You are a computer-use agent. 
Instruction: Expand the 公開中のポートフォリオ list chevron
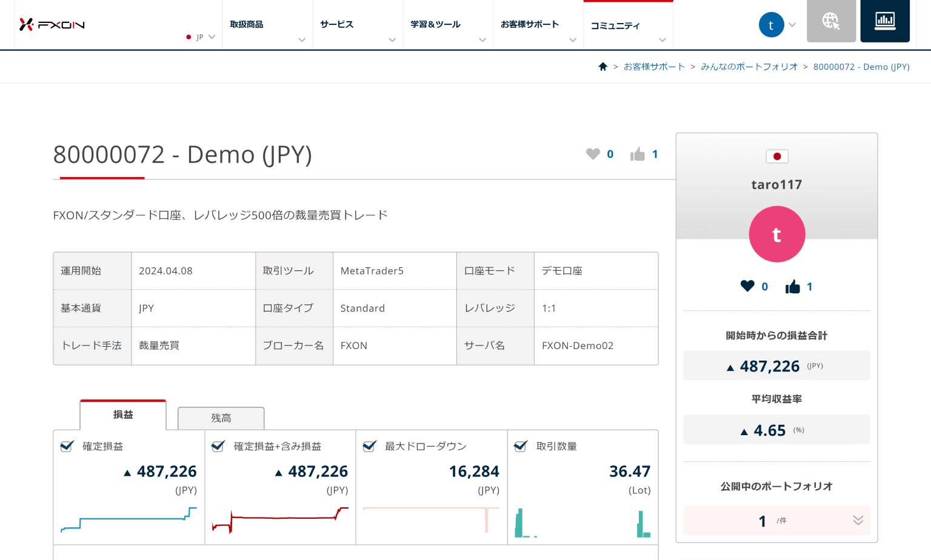pyautogui.click(x=858, y=520)
